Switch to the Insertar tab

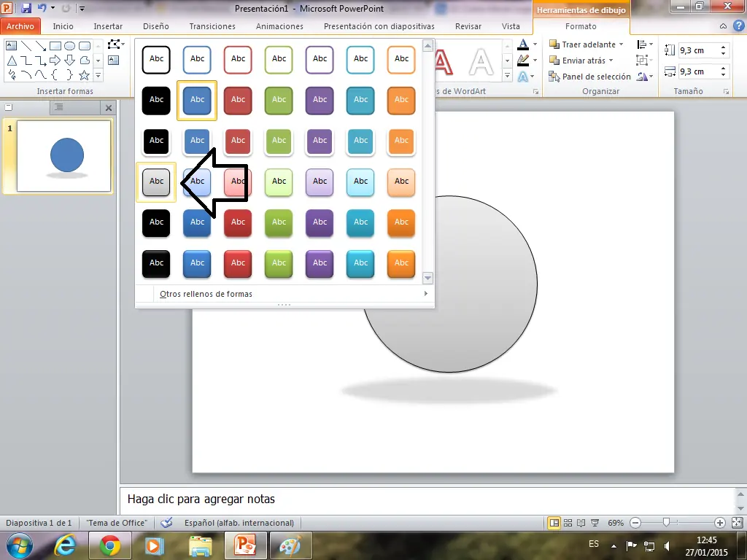pyautogui.click(x=108, y=26)
